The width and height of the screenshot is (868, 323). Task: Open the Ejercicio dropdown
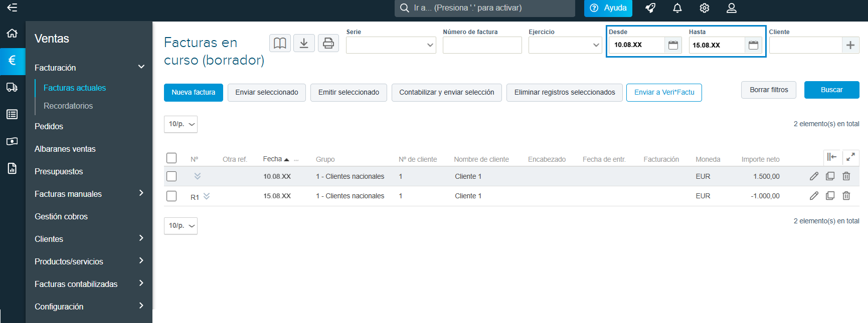(565, 45)
